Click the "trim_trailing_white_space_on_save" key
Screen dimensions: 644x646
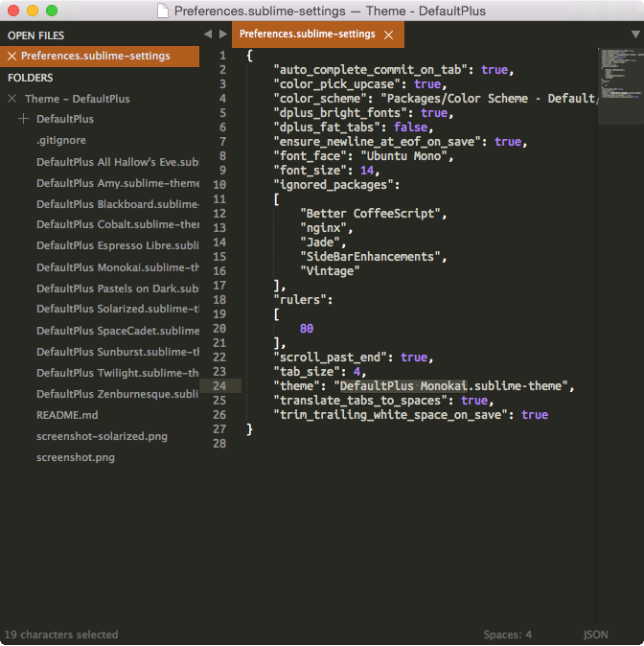coord(390,415)
